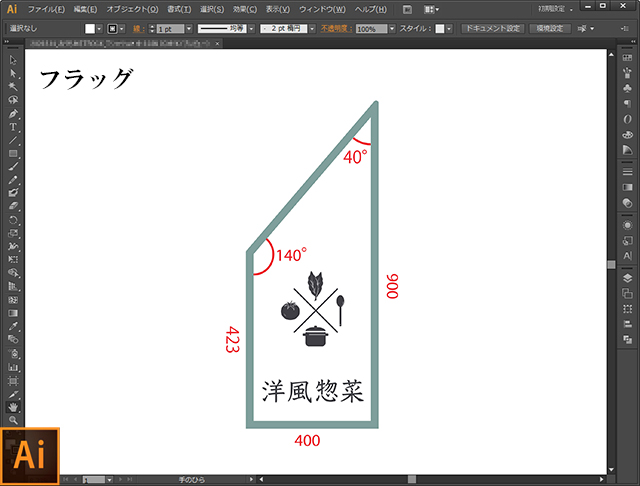The height and width of the screenshot is (486, 640).
Task: Click the opacity 100% input field
Action: 371,29
